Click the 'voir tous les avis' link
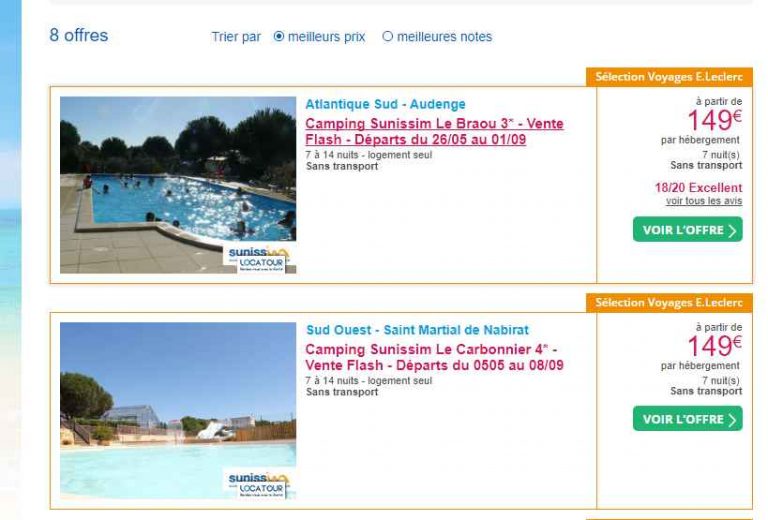This screenshot has height=520, width=768. tap(704, 201)
